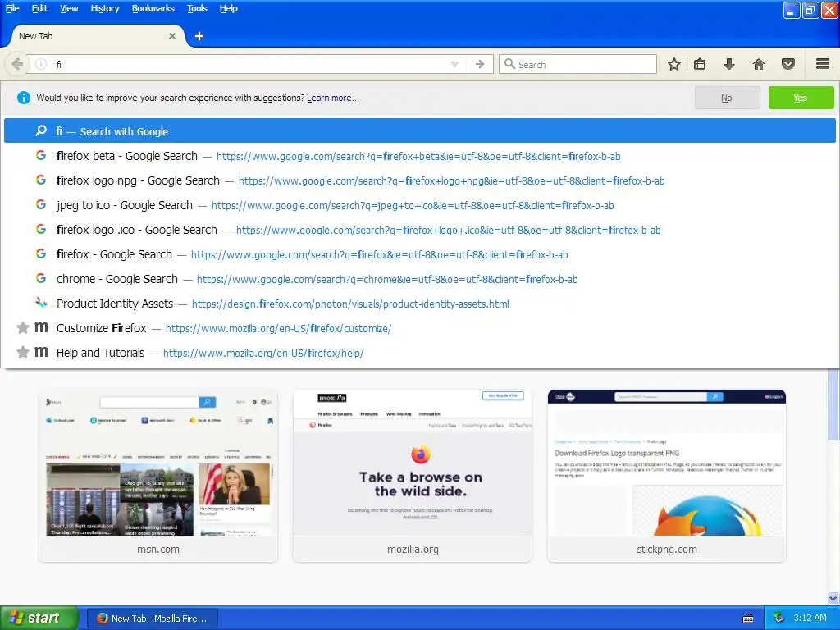Click Mozilla 'm' icon beside Customize Firefox
840x630 pixels.
click(41, 326)
